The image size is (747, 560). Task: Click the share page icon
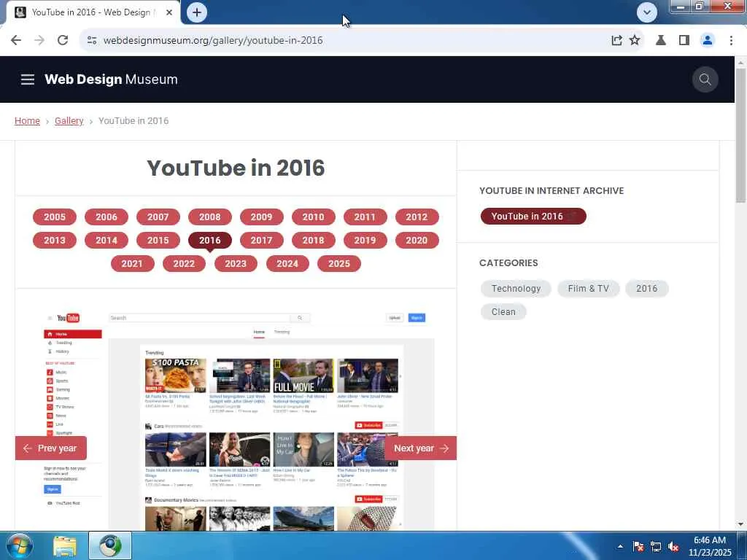(x=616, y=41)
